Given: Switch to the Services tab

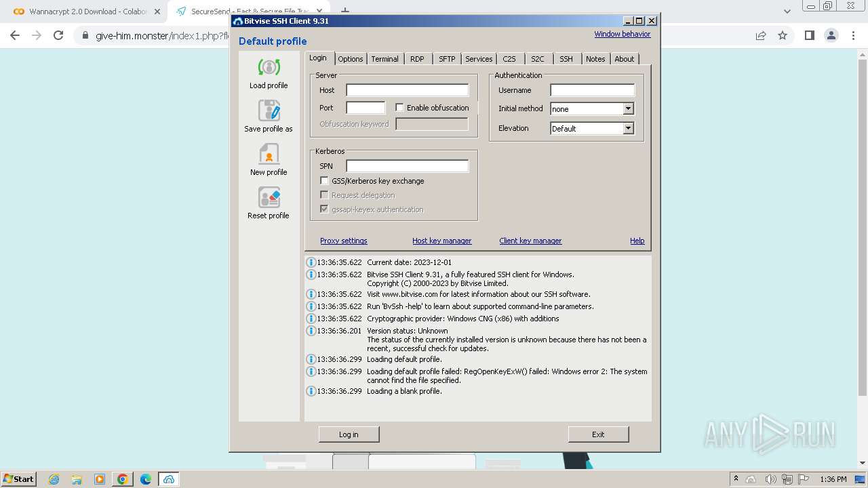Looking at the screenshot, I should click(x=479, y=59).
